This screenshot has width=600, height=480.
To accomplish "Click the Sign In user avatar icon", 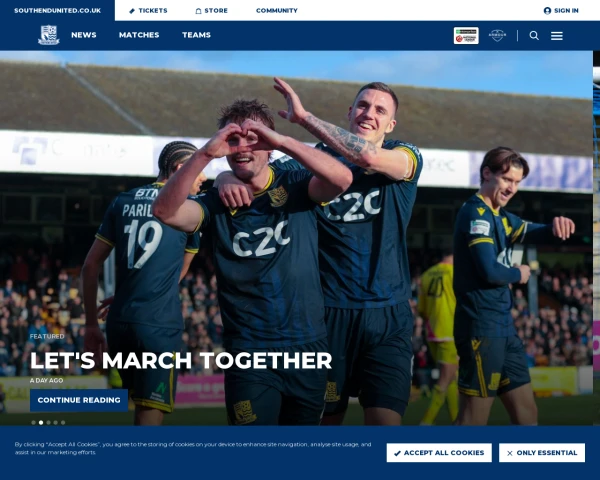I will 547,11.
